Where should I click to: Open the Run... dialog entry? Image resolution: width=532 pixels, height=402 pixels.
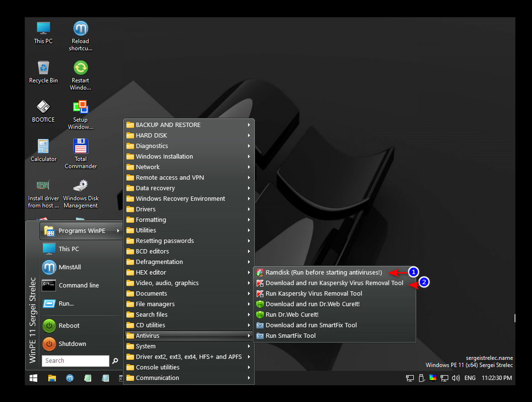pyautogui.click(x=81, y=304)
